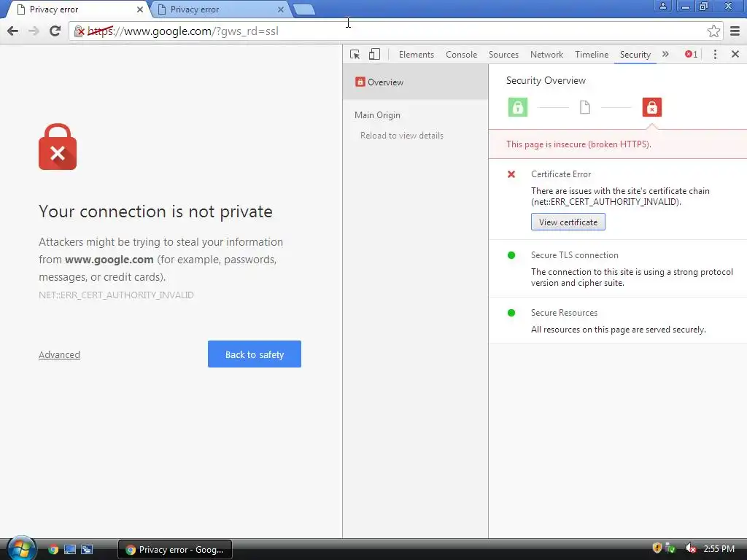
Task: Click the Secure Resources heading
Action: click(x=564, y=313)
